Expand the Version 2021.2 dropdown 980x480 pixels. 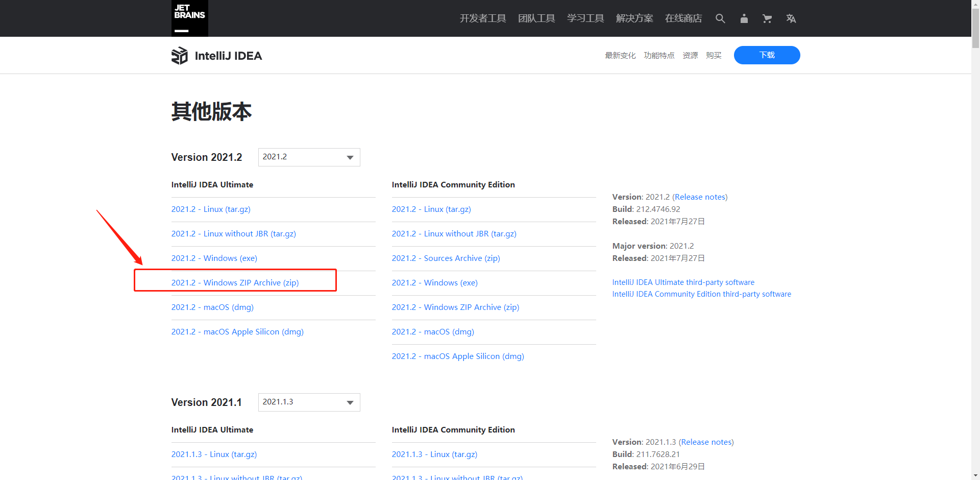[x=309, y=157]
